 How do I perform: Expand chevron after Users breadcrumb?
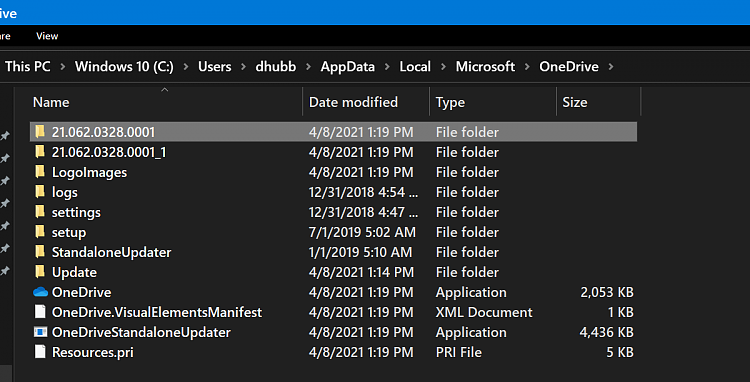coord(244,67)
